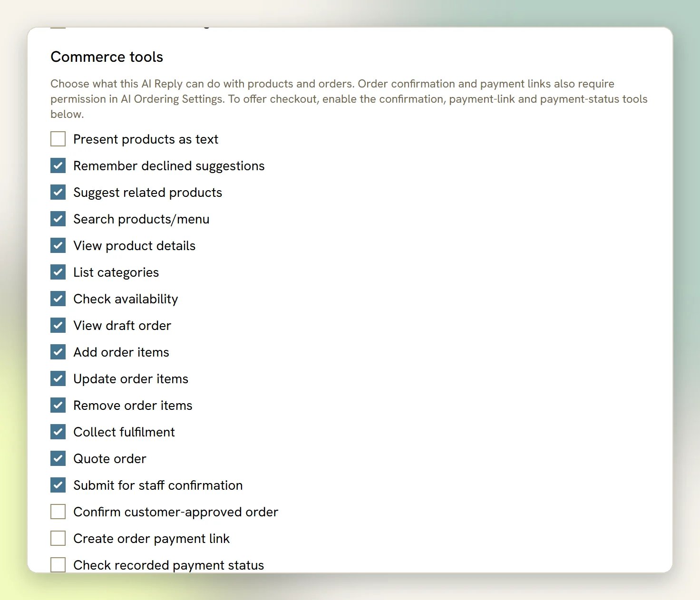The width and height of the screenshot is (700, 600).
Task: Disable Search products/menu checkbox
Action: pyautogui.click(x=58, y=219)
